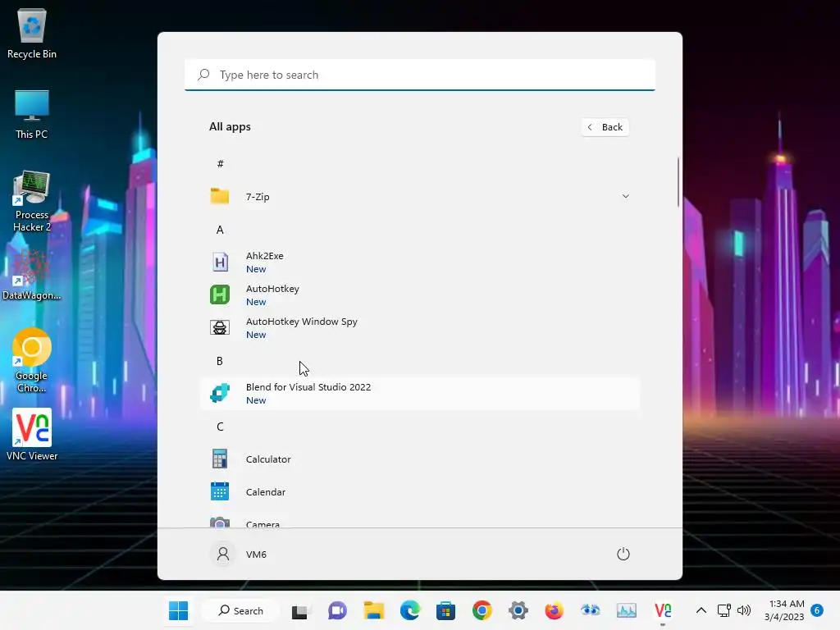This screenshot has height=630, width=840.
Task: Launch Microsoft Edge from taskbar
Action: 410,610
